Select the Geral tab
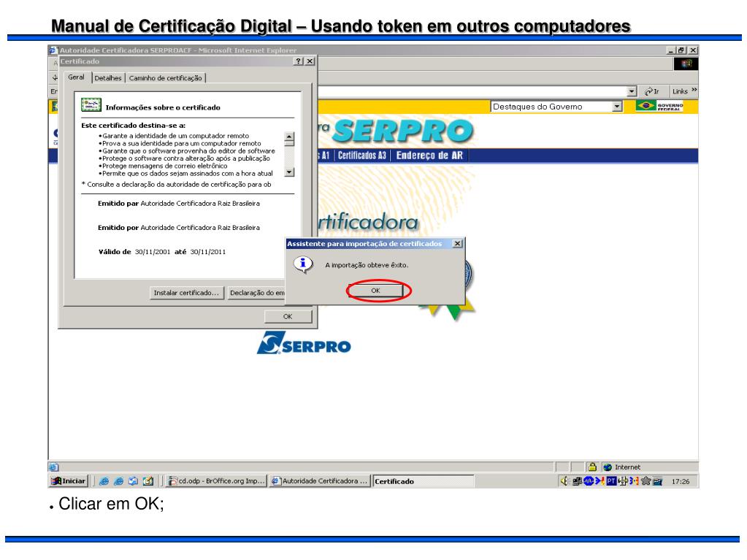Image resolution: width=747 pixels, height=560 pixels. point(76,77)
